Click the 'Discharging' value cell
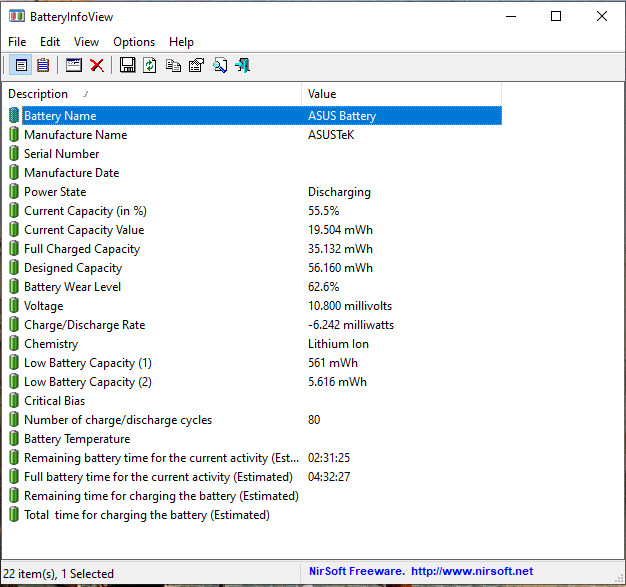 (x=339, y=192)
